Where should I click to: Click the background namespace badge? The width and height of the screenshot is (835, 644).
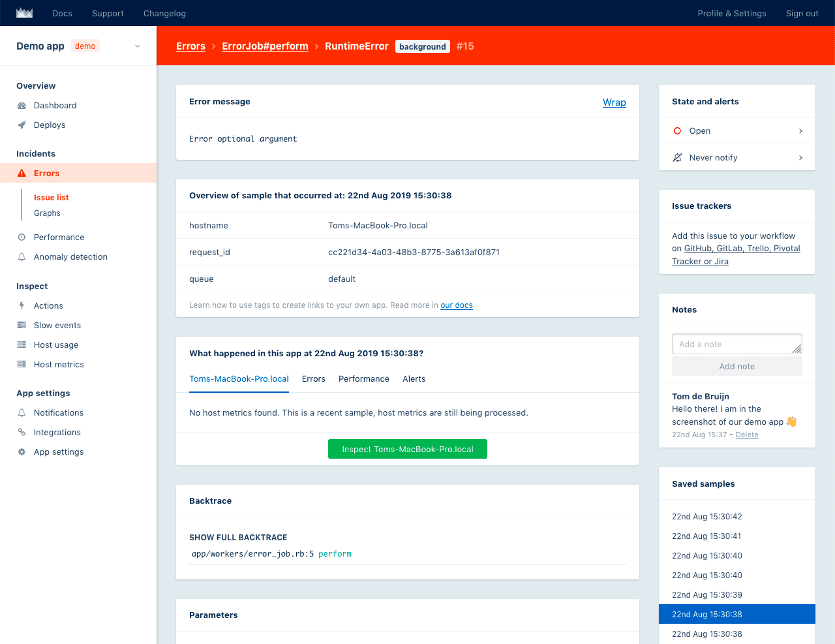[423, 46]
